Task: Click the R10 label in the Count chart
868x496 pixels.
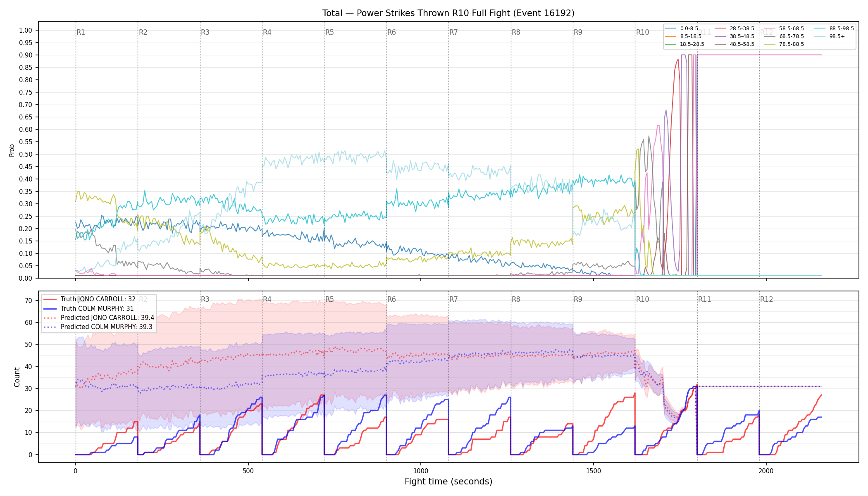Action: pyautogui.click(x=642, y=299)
